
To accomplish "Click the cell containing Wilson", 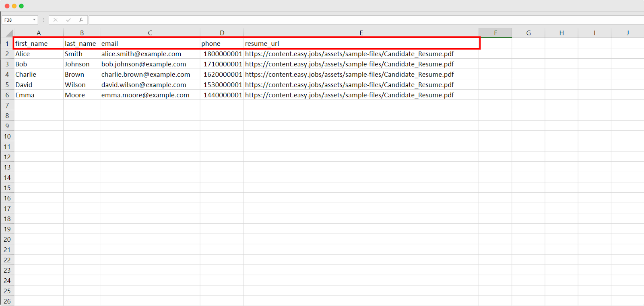I will pos(75,85).
